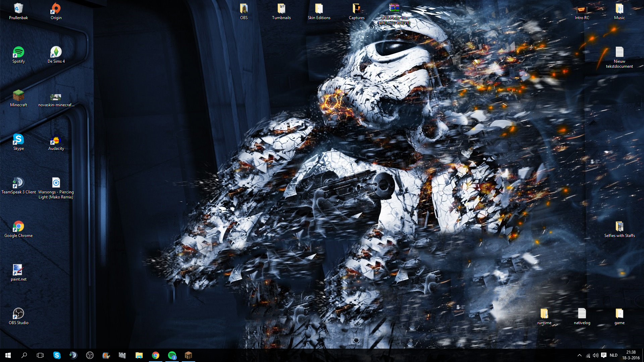Launch the paint.net desktop shortcut

[x=18, y=273]
